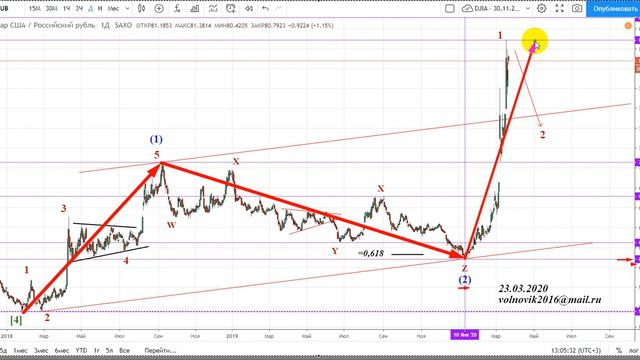
Task: Set range to Все
Action: coord(124,351)
